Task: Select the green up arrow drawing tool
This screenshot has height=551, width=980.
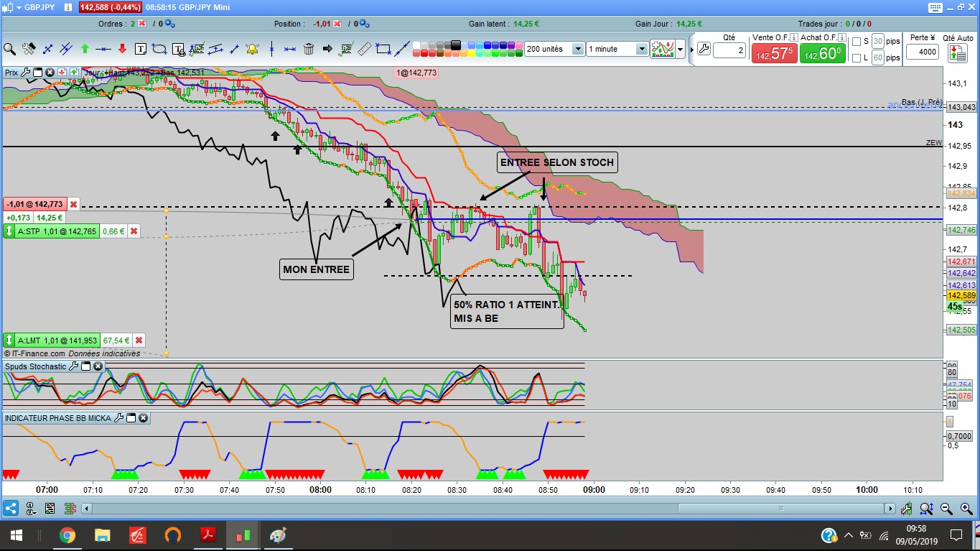Action: (x=85, y=49)
